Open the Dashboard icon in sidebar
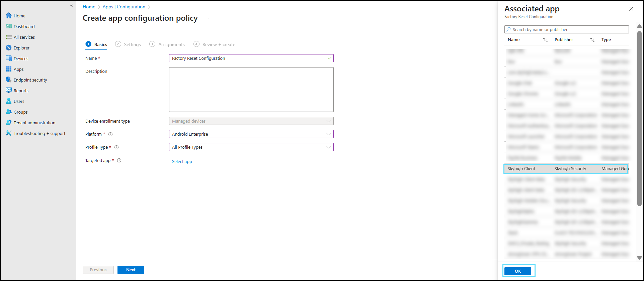This screenshot has height=281, width=644. [x=9, y=26]
